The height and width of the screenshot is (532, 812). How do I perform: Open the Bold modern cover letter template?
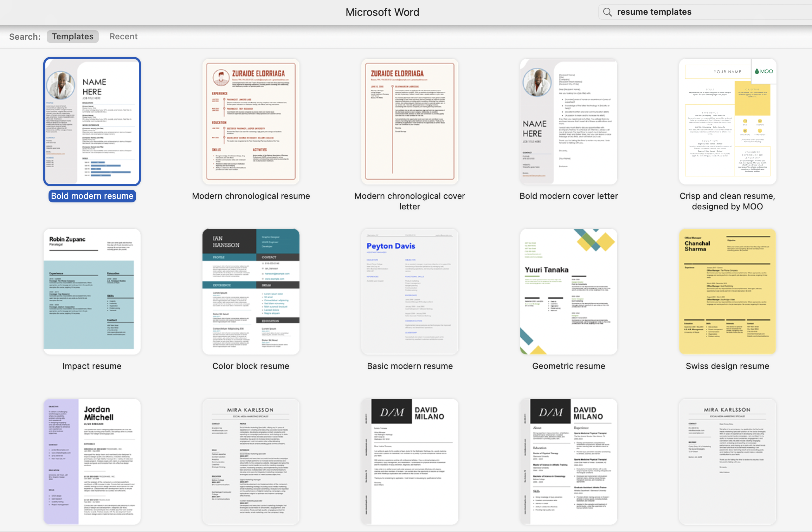568,122
